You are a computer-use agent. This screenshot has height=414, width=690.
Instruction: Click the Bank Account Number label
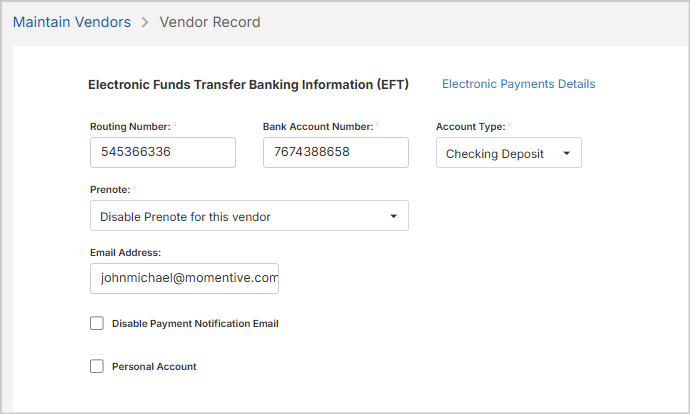tap(317, 127)
